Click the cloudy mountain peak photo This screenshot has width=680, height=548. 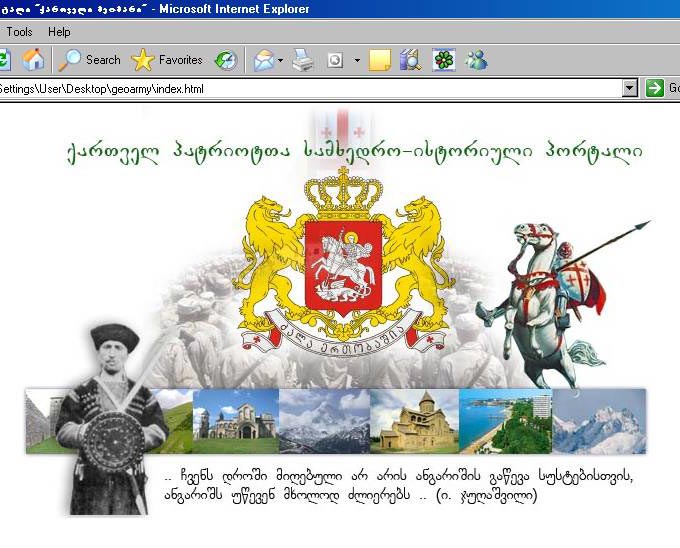(324, 421)
